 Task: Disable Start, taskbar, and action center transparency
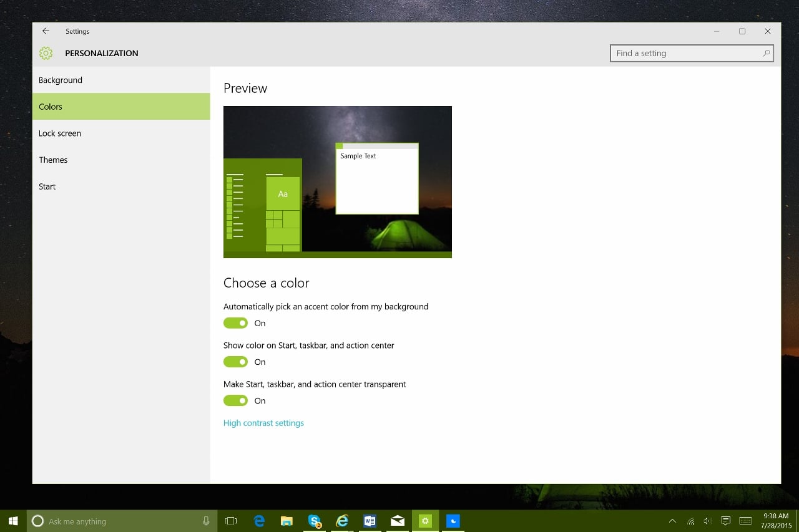click(x=235, y=400)
